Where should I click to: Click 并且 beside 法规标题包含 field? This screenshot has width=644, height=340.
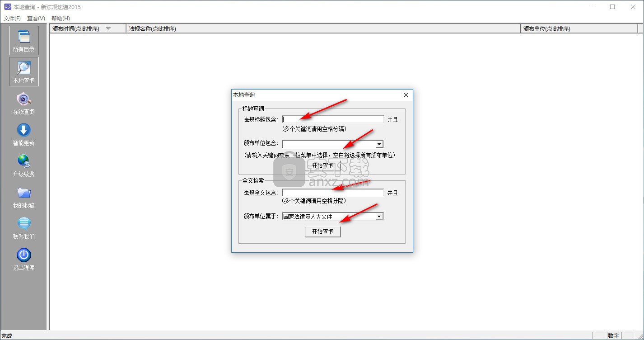(393, 120)
